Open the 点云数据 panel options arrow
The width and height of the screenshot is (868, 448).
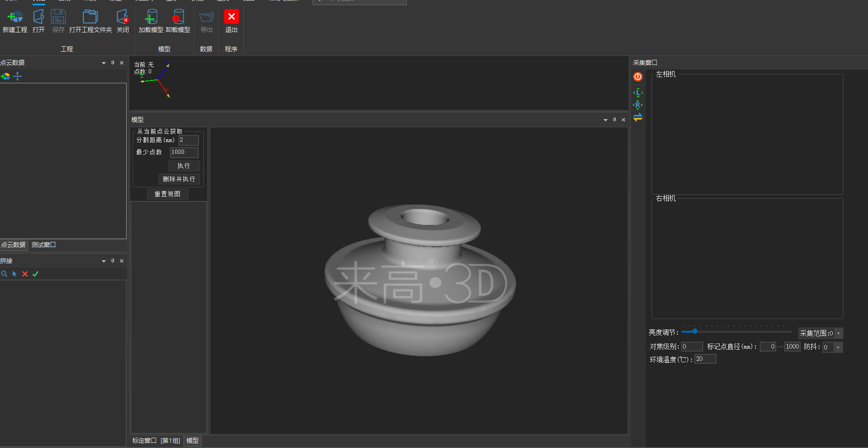point(104,63)
